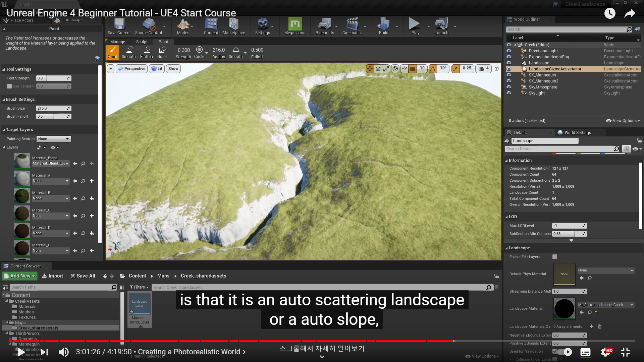Toggle the Use Target Value checkbox
644x362 pixels.
pos(9,86)
